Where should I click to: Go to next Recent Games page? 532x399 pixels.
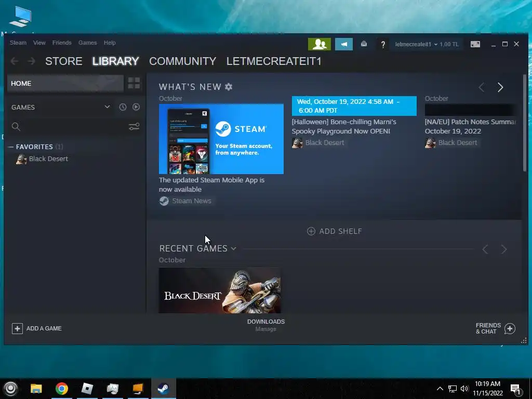(504, 249)
